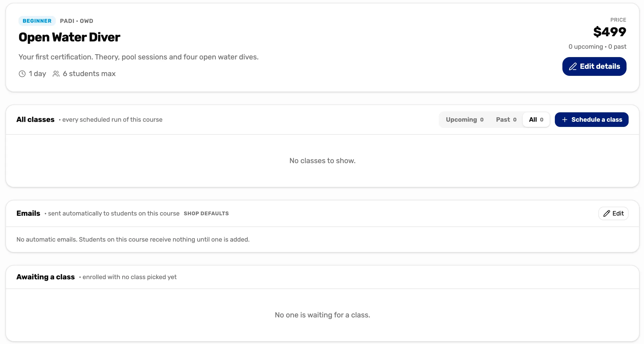Click the course description starting 'Your first certification'

(138, 57)
